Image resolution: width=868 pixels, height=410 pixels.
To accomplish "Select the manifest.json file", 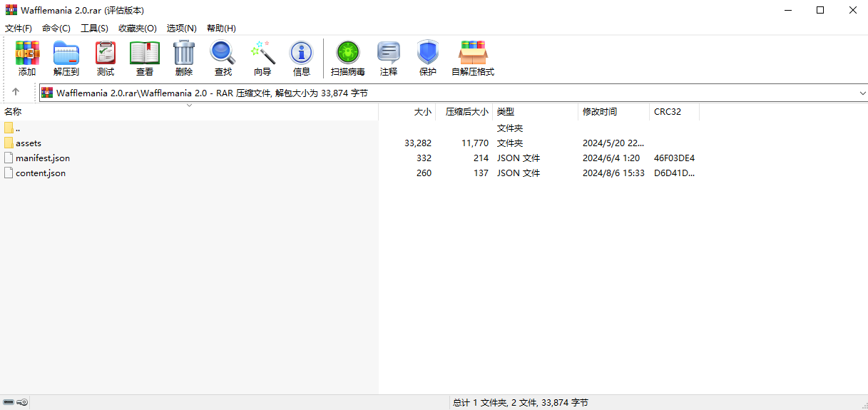I will click(43, 158).
